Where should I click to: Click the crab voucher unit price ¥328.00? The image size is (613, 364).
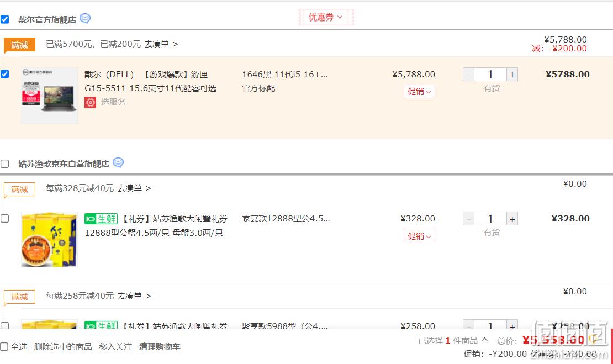click(x=418, y=219)
